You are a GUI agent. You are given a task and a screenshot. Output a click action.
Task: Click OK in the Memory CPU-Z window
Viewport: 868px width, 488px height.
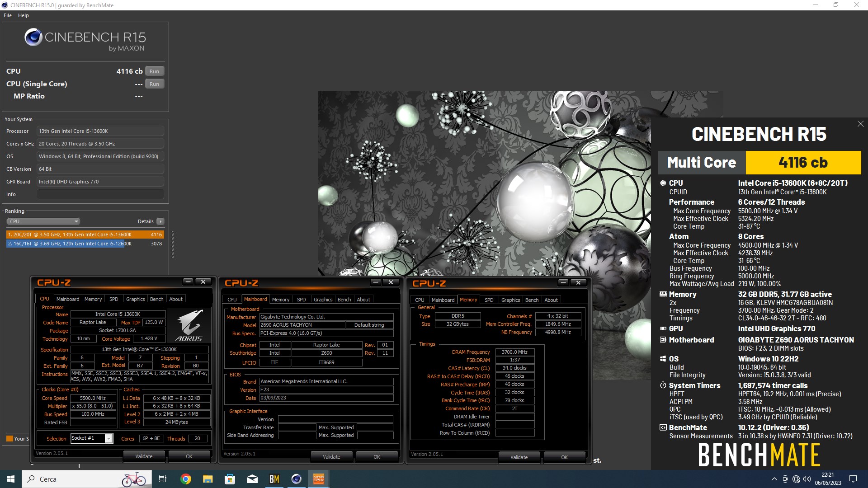coord(565,457)
